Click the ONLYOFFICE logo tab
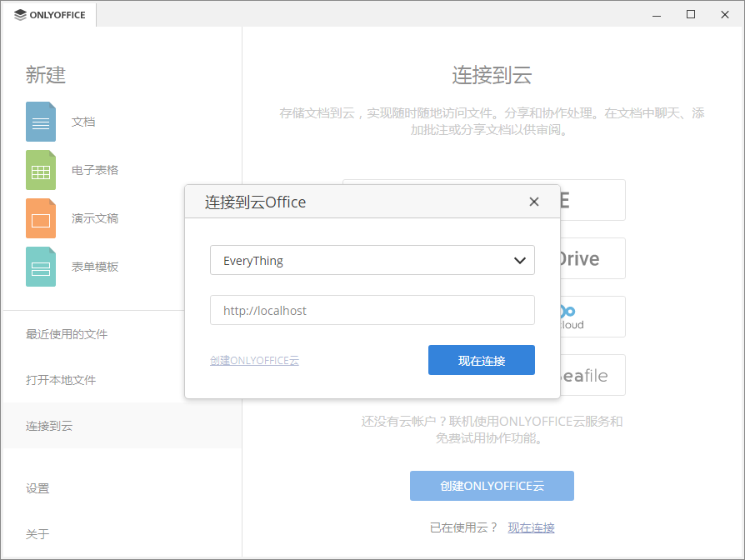 pos(49,15)
